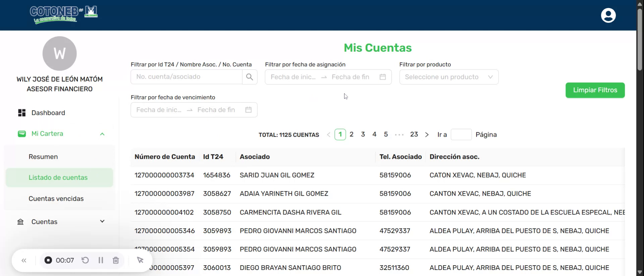Open Resumen submenu item
Image resolution: width=644 pixels, height=276 pixels.
(43, 157)
